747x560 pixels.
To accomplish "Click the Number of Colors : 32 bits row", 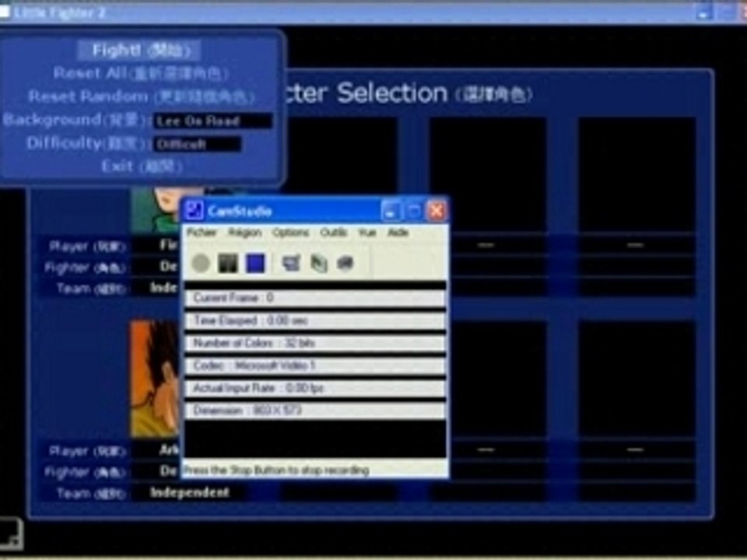I will coord(315,343).
